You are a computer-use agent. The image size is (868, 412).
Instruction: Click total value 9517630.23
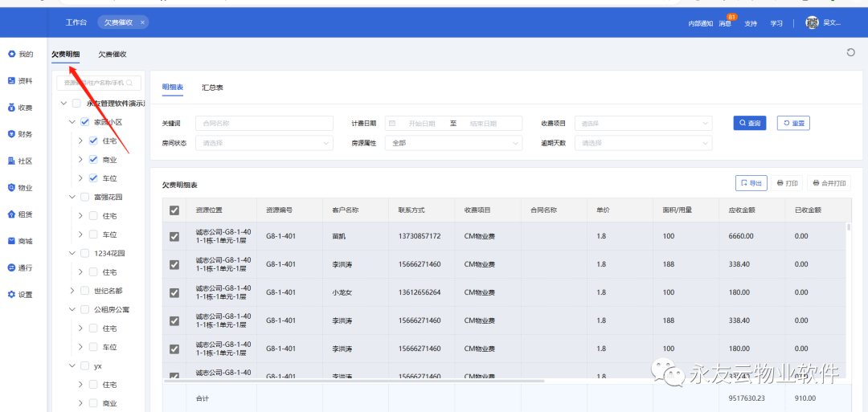pos(747,398)
